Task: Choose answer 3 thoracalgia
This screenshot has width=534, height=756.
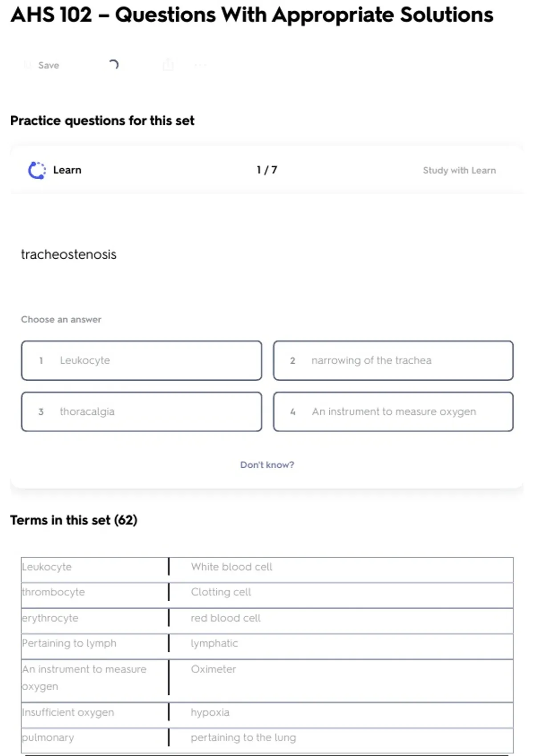Action: [141, 412]
